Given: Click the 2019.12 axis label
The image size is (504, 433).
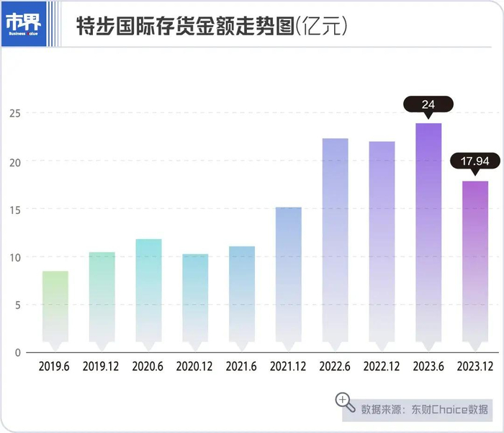Looking at the screenshot, I should pos(101,367).
